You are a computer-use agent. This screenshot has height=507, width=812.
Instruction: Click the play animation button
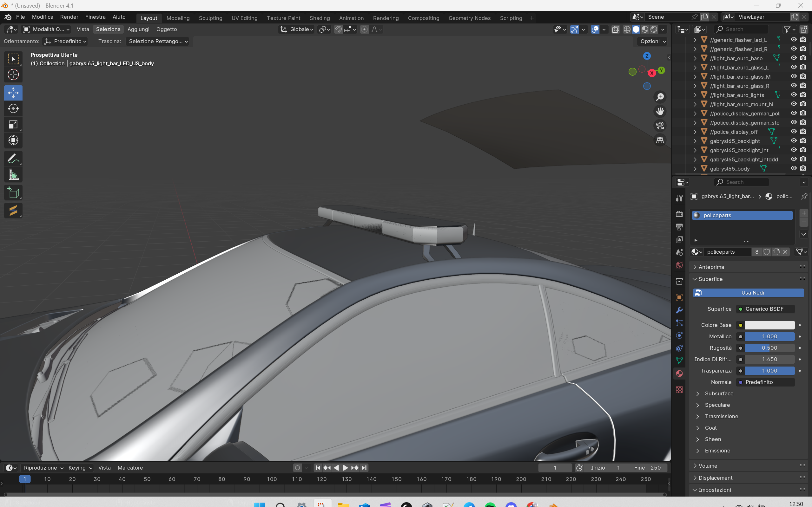345,468
